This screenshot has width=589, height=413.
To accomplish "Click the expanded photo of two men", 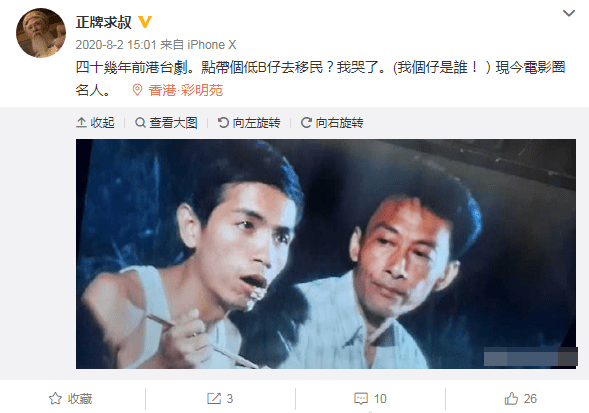I will tap(326, 254).
